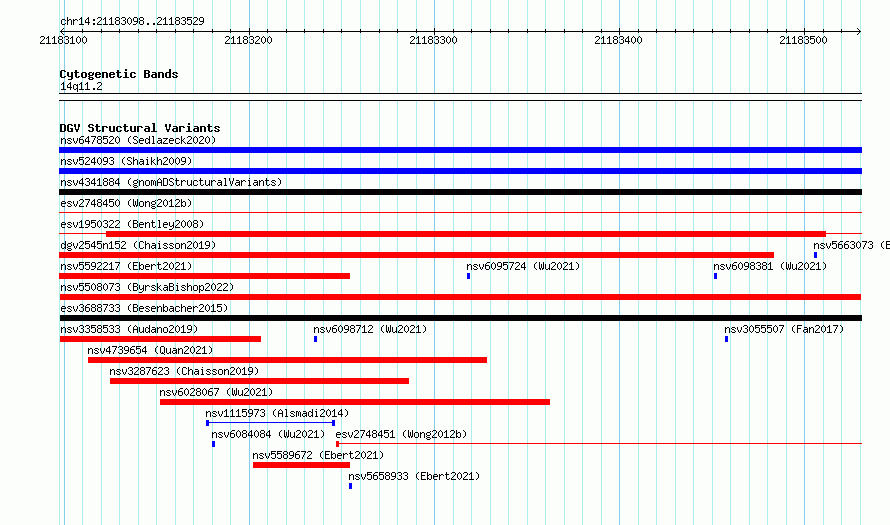Click the red bar of dgv2545n152

[417, 255]
